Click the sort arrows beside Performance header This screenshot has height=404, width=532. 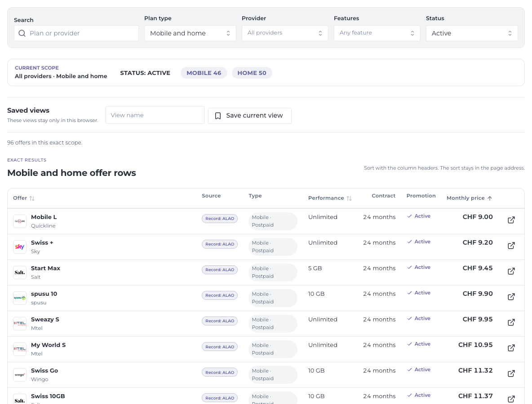pos(349,198)
